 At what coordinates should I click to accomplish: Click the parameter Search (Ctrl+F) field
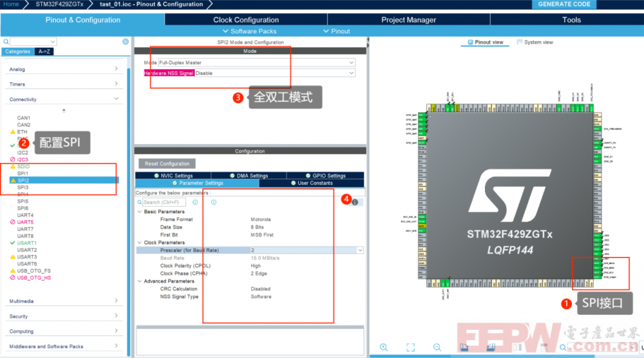click(164, 202)
